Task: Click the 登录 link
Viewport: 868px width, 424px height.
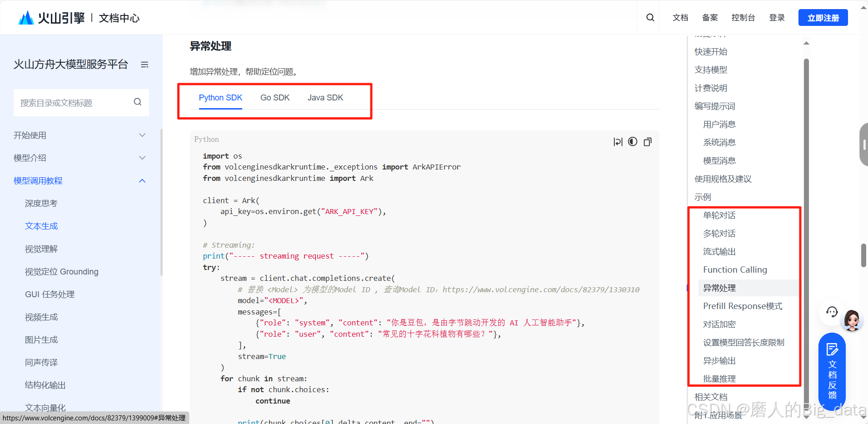Action: [x=777, y=18]
